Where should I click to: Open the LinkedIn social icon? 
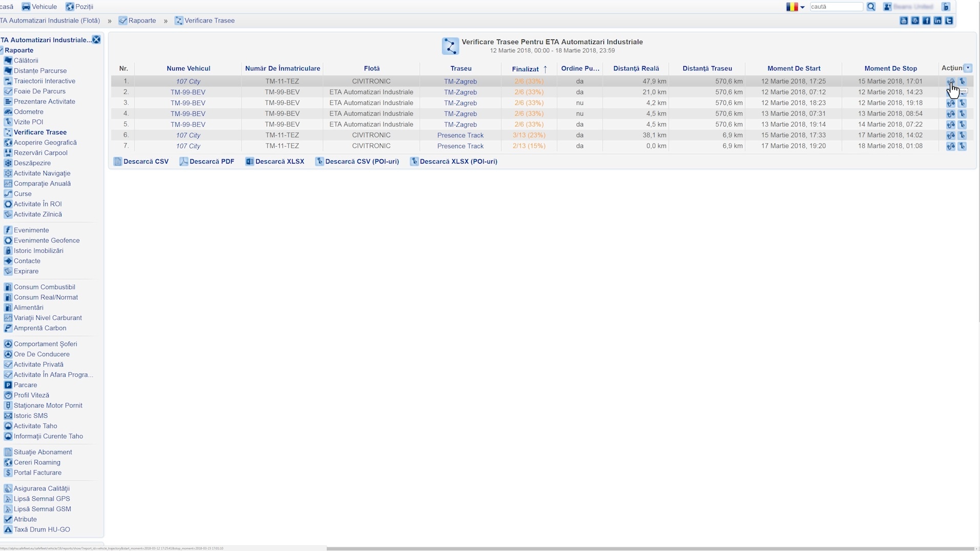937,21
